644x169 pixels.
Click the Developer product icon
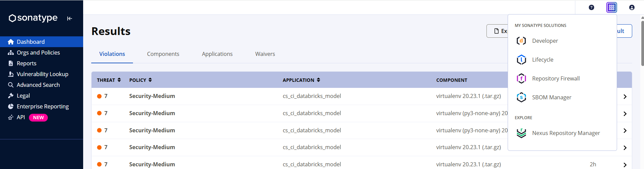coord(521,41)
